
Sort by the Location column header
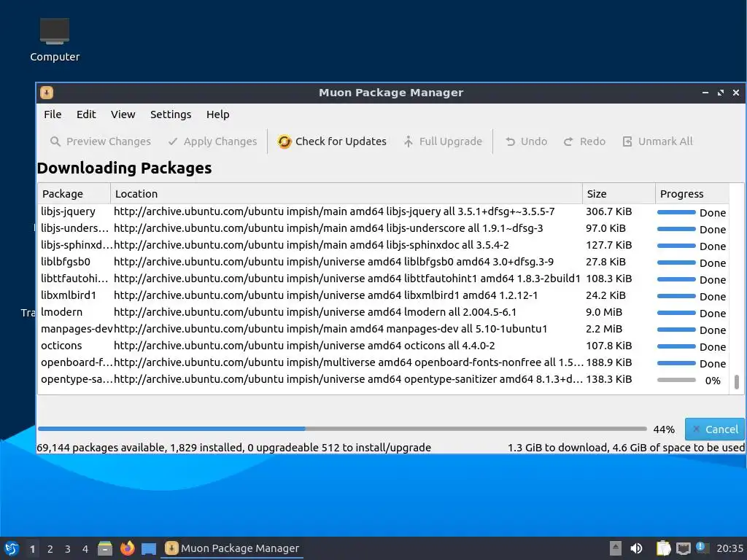point(347,194)
